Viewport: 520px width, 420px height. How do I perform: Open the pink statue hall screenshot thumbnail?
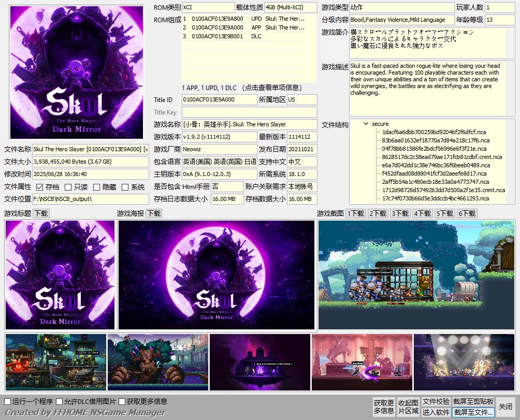362,362
